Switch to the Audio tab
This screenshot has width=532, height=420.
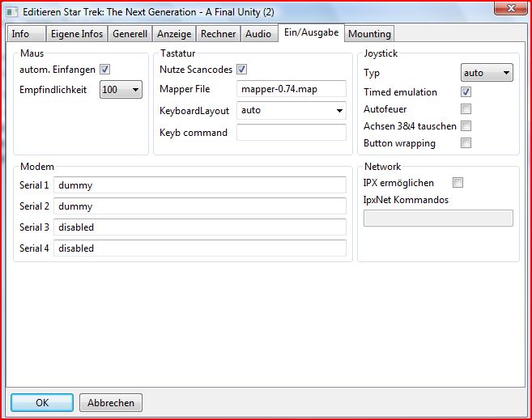pyautogui.click(x=258, y=34)
